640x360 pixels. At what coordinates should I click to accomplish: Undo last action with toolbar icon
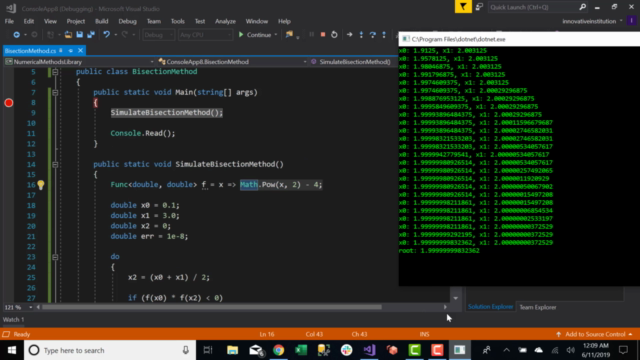click(106, 35)
